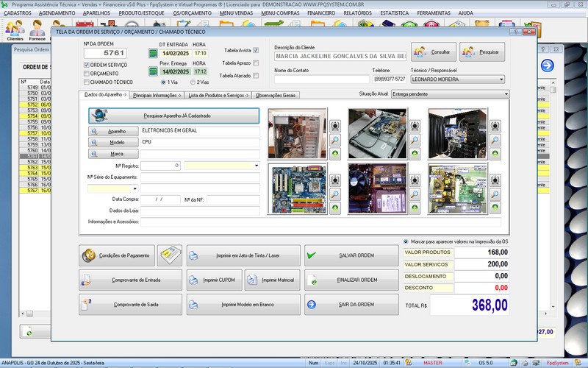Click magnifier zoom icon beside first photo
This screenshot has height=368, width=588.
click(x=334, y=139)
